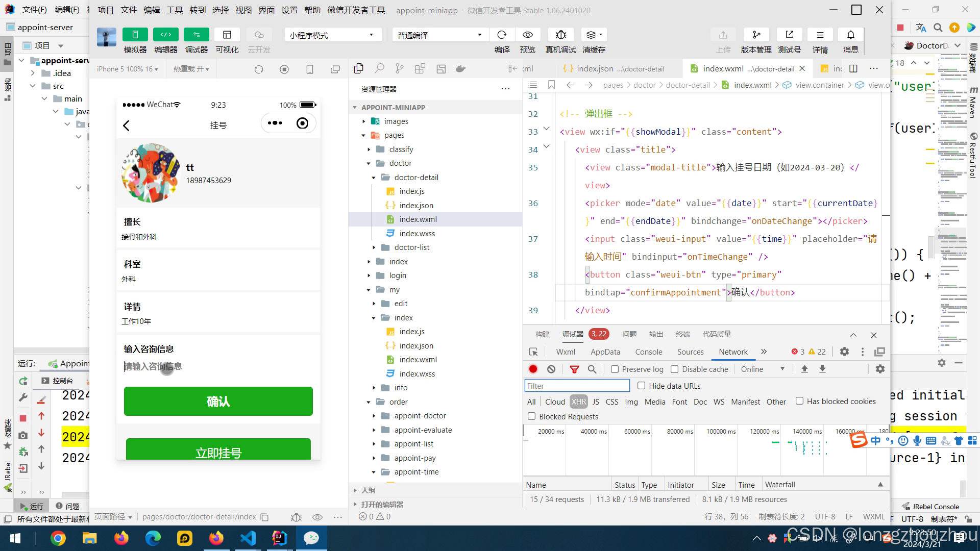
Task: Open the mini program mode dropdown
Action: point(332,35)
